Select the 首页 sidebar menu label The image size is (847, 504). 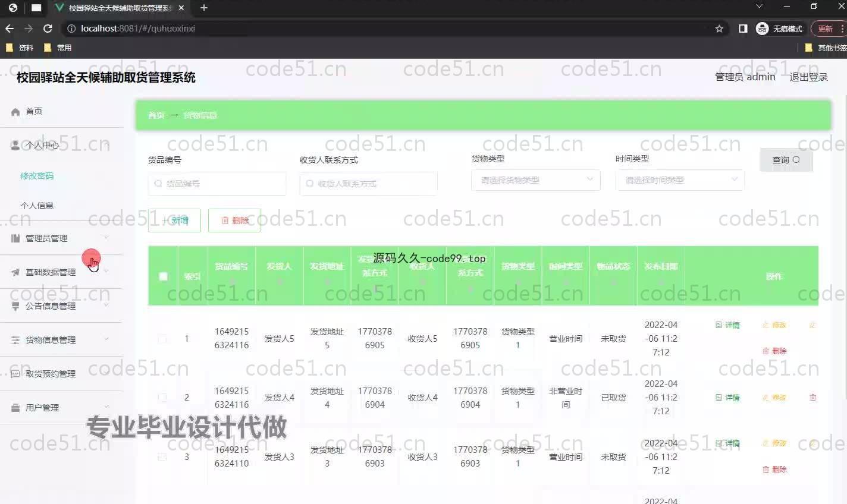[34, 111]
